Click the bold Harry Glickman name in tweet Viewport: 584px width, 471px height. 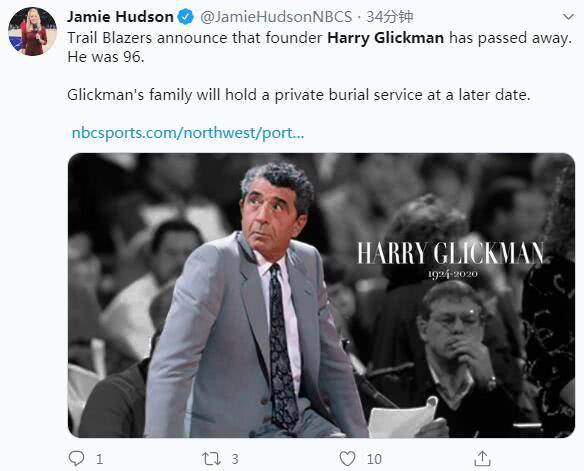click(385, 38)
